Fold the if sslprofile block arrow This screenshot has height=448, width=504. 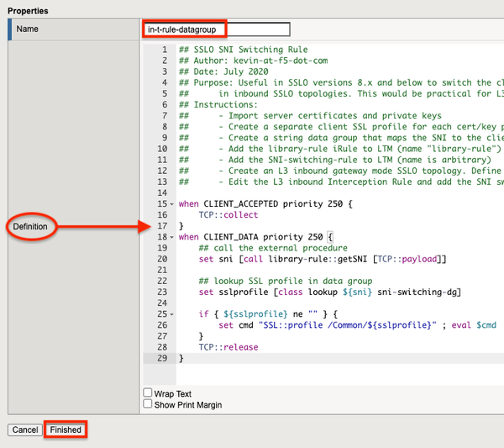(172, 314)
